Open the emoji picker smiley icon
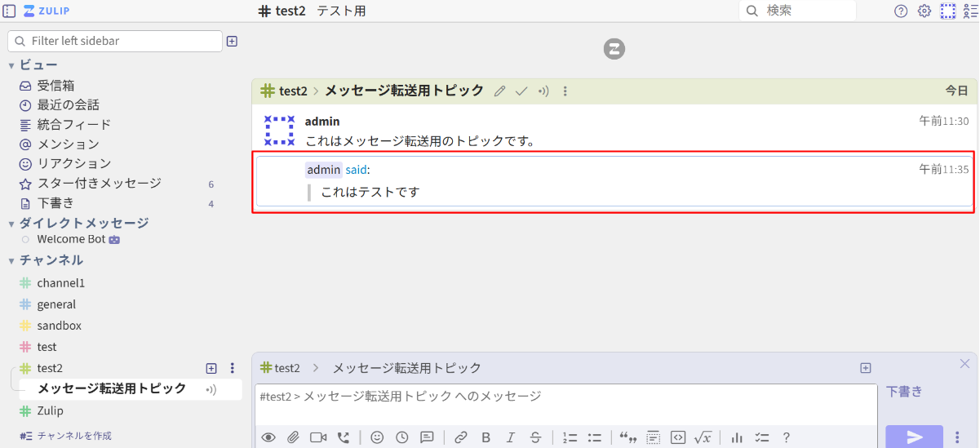Viewport: 980px width, 448px height. coord(377,437)
